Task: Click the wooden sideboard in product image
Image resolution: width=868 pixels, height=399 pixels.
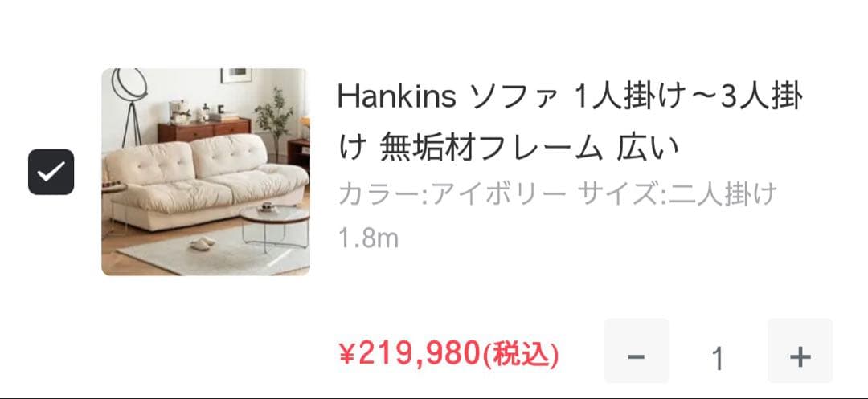Action: coord(204,130)
